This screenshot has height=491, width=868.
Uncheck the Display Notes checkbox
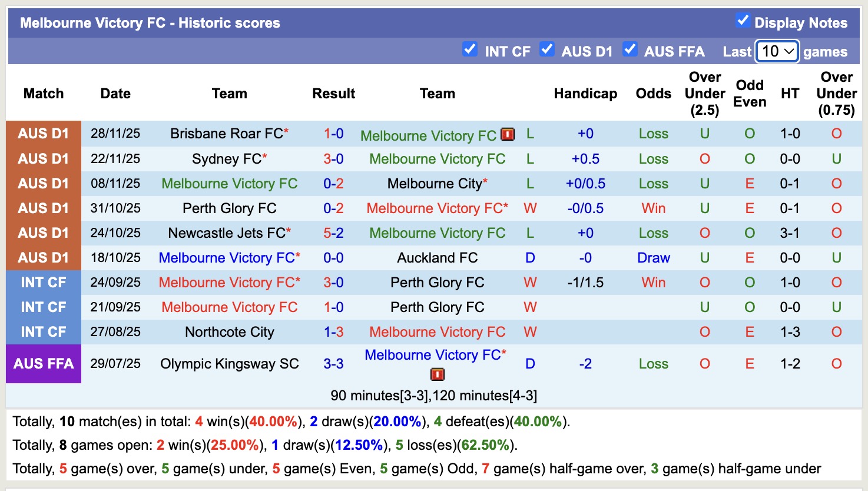(742, 21)
